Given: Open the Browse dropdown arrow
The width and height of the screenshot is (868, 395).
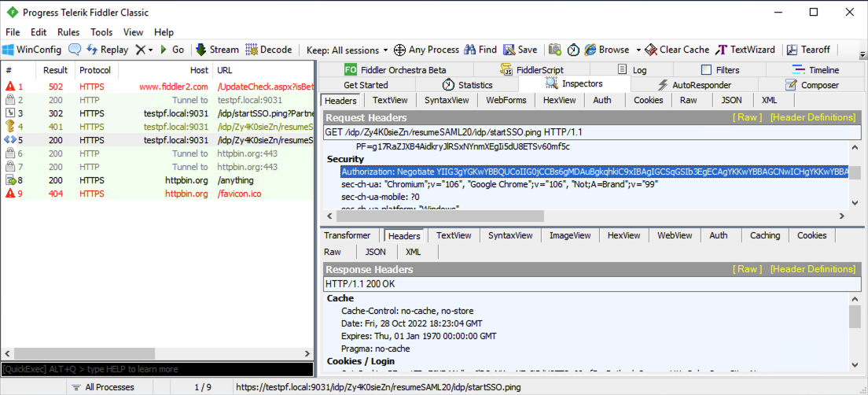Looking at the screenshot, I should 638,50.
